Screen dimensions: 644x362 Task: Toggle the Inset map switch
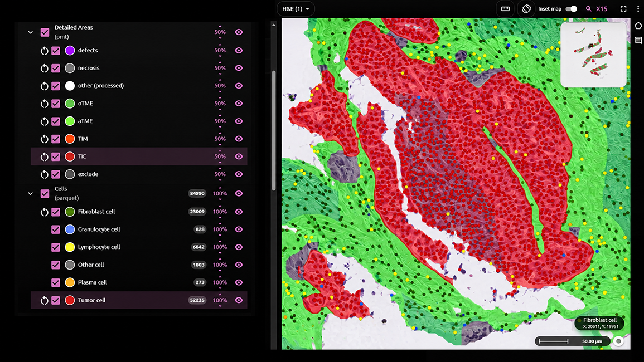572,8
